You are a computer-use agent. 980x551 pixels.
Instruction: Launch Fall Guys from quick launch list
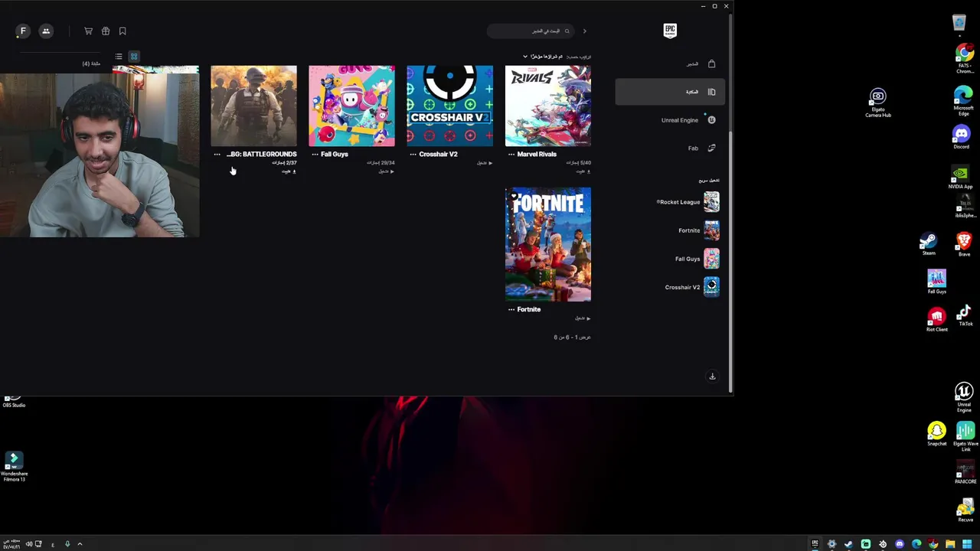(x=697, y=259)
